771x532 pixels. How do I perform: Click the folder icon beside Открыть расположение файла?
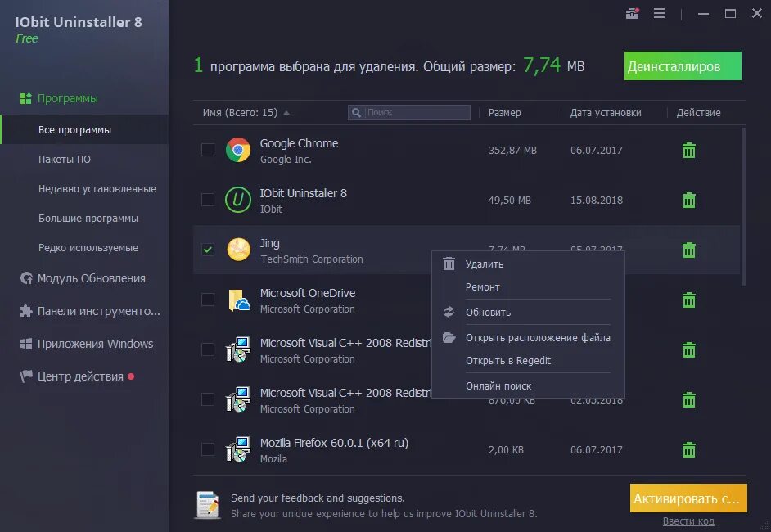point(449,337)
